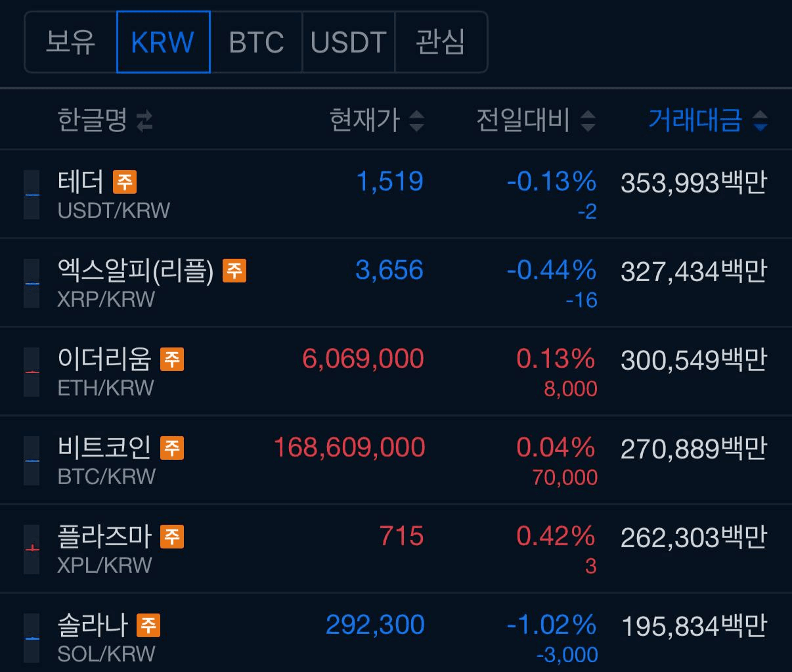Click the mini candle chart for 플라즈마
792x672 pixels.
coord(32,549)
